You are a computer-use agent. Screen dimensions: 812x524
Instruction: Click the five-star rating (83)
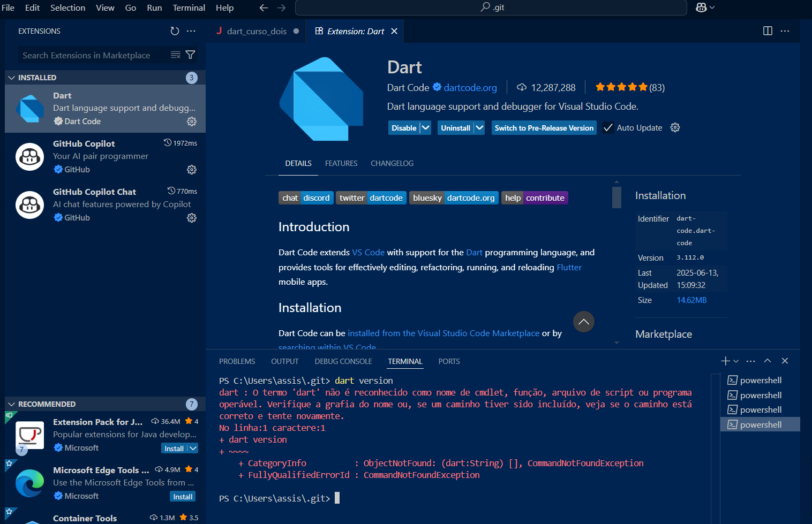(629, 87)
